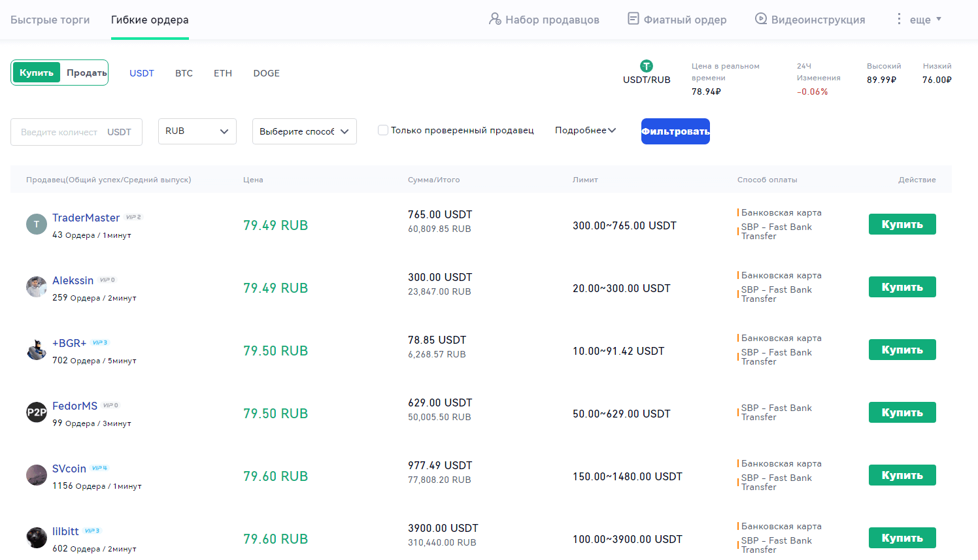This screenshot has width=978, height=560.
Task: Click the green Tether USDT/RUB icon
Action: coord(646,66)
